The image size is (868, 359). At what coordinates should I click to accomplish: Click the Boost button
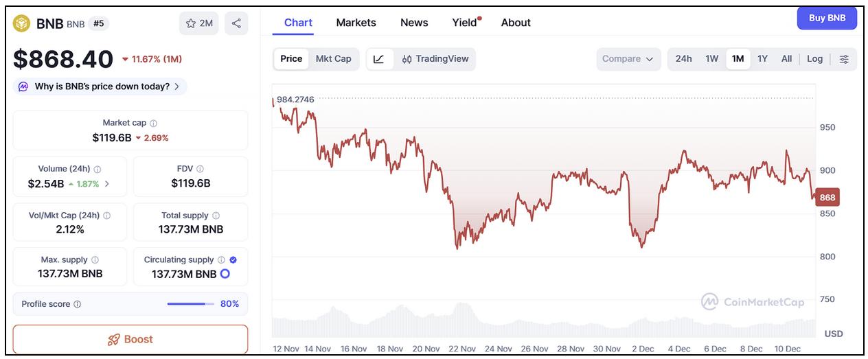coord(130,339)
